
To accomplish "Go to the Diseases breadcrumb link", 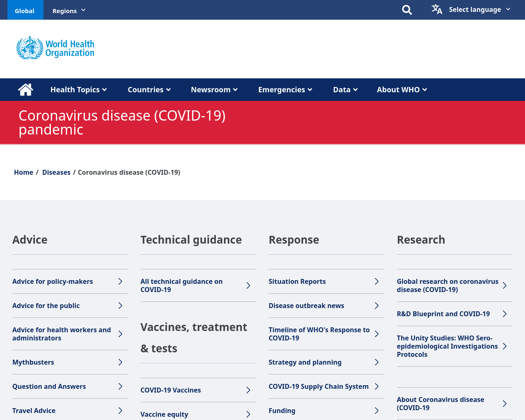I will [56, 172].
